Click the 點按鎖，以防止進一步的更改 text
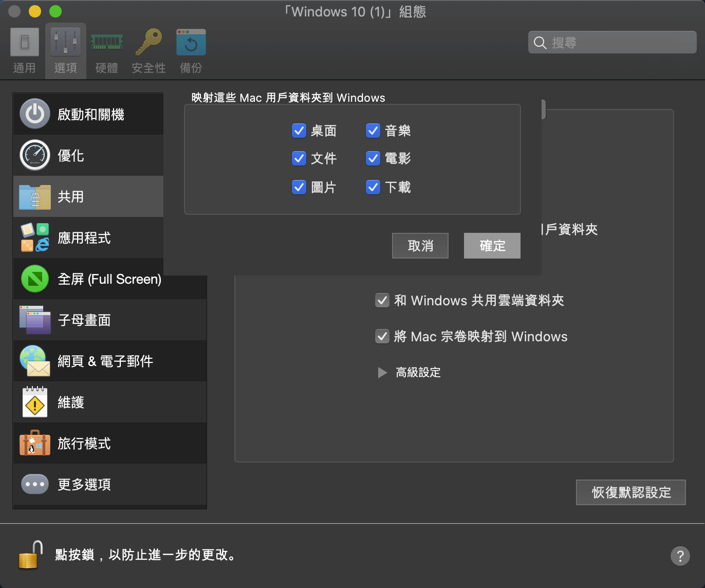Screen dimensions: 705x588 point(146,555)
